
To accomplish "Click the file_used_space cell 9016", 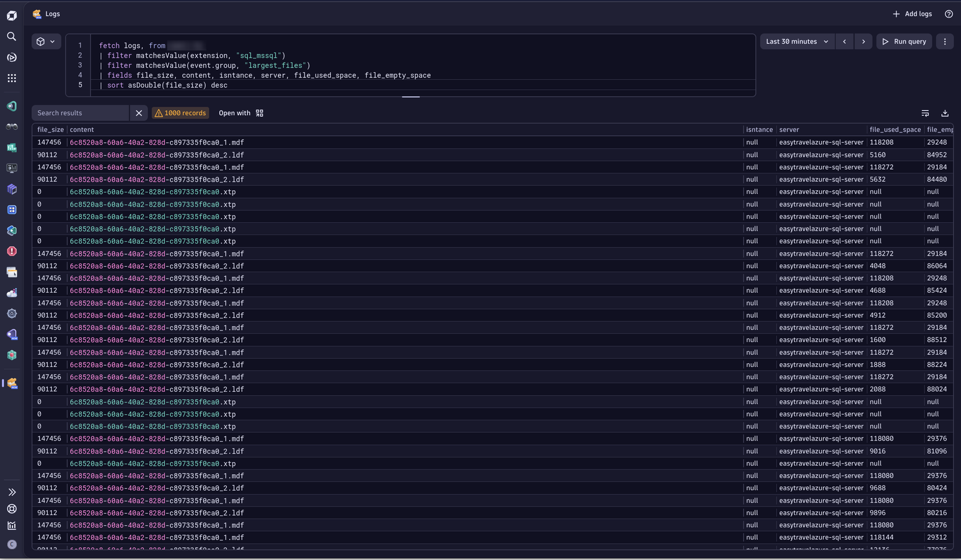I will (x=878, y=451).
